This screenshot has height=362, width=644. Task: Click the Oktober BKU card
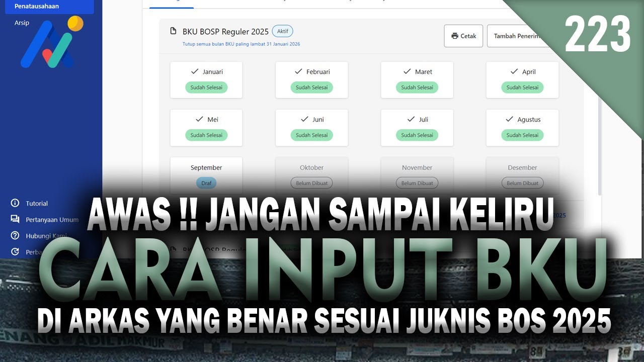(x=311, y=175)
